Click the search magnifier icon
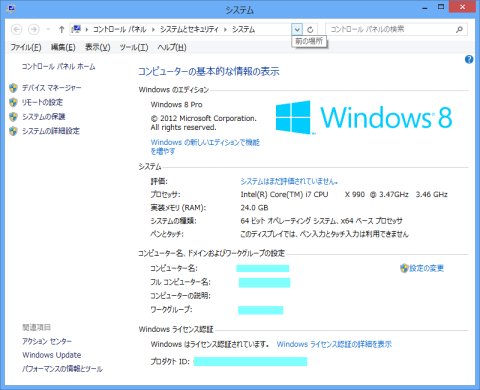 click(459, 29)
